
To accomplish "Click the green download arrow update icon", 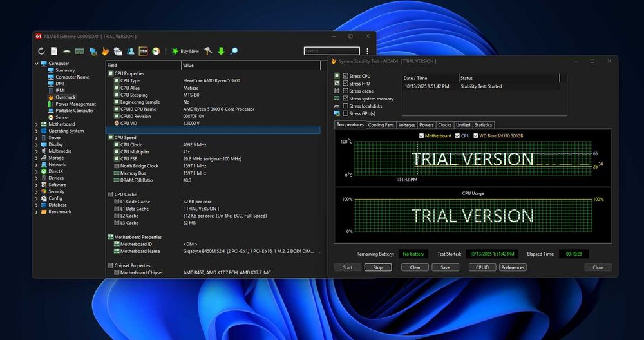I will [x=221, y=51].
